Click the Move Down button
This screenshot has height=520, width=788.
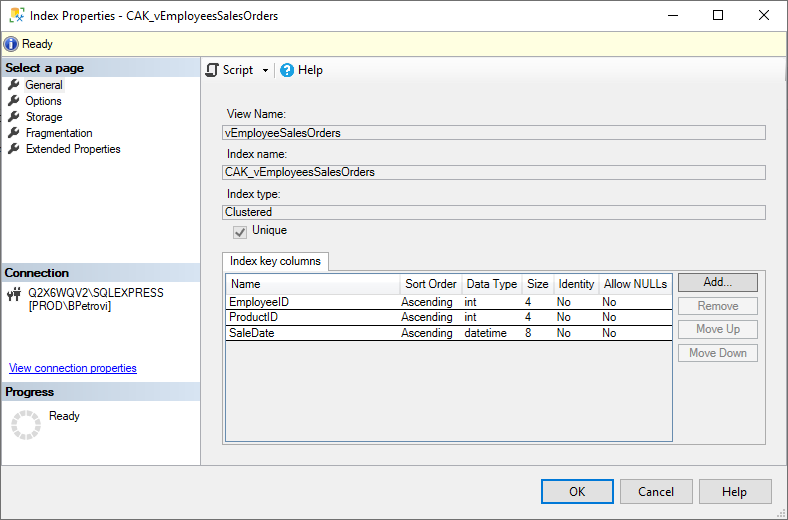tap(718, 353)
